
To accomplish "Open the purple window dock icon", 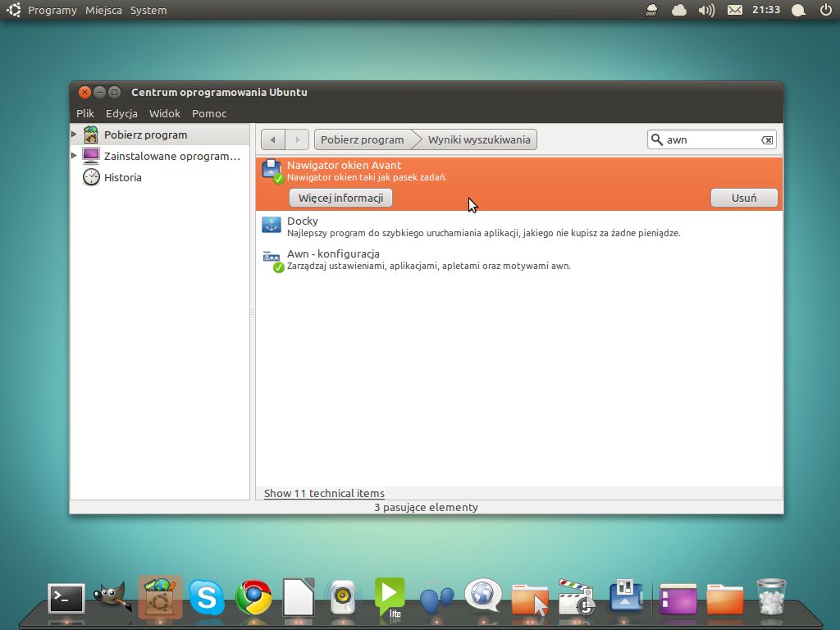I will pos(678,599).
